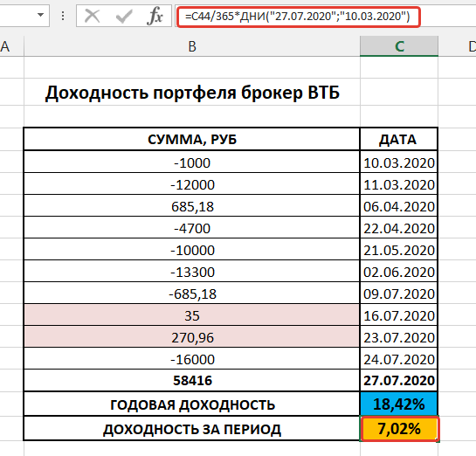Click inside the formula bar text
Image resolution: width=476 pixels, height=456 pixels.
pyautogui.click(x=298, y=17)
